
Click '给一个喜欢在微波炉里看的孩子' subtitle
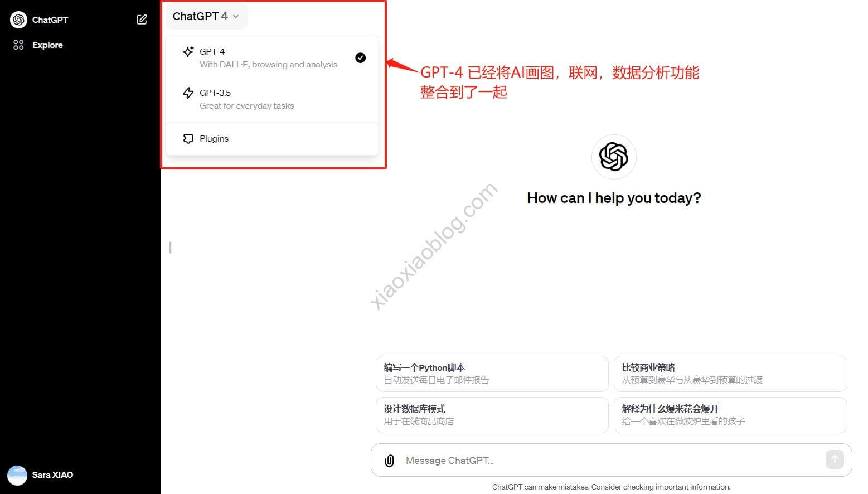(x=683, y=422)
